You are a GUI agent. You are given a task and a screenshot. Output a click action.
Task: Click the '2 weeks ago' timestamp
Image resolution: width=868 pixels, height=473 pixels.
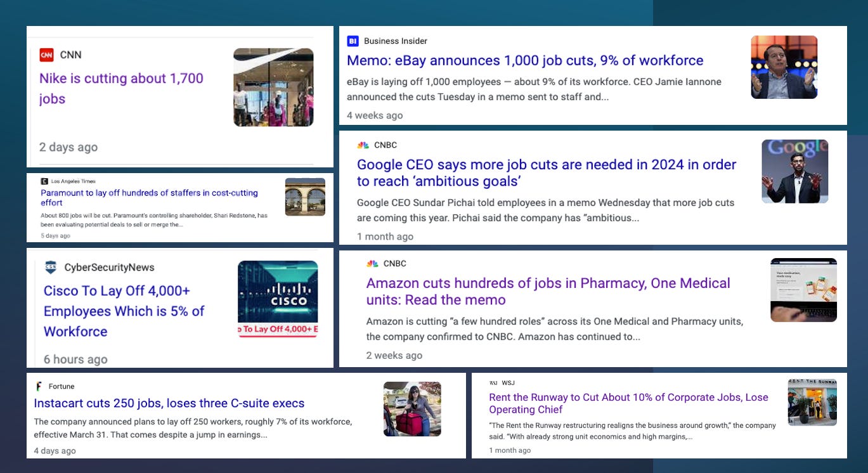[394, 356]
